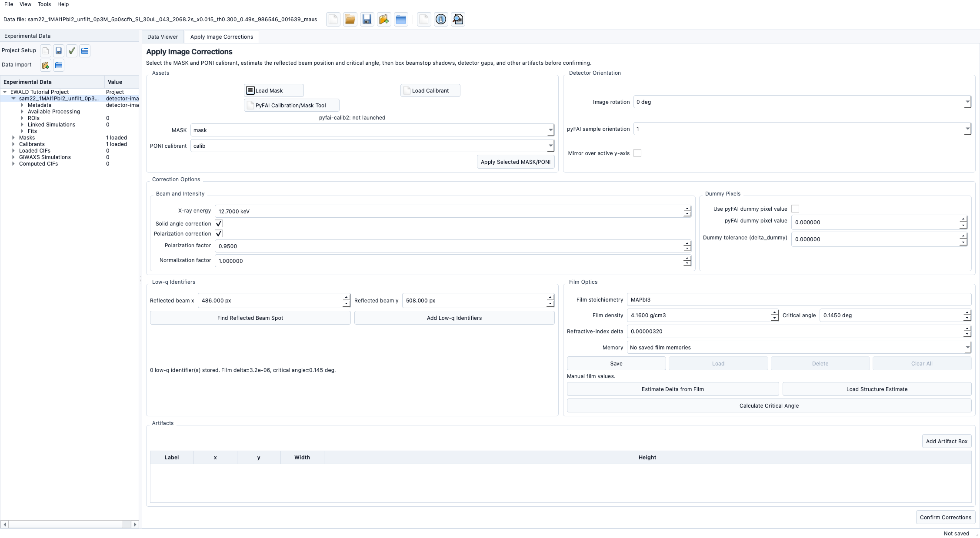Viewport: 980px width, 538px height.
Task: Click the Film stoichiometry input field
Action: point(799,300)
